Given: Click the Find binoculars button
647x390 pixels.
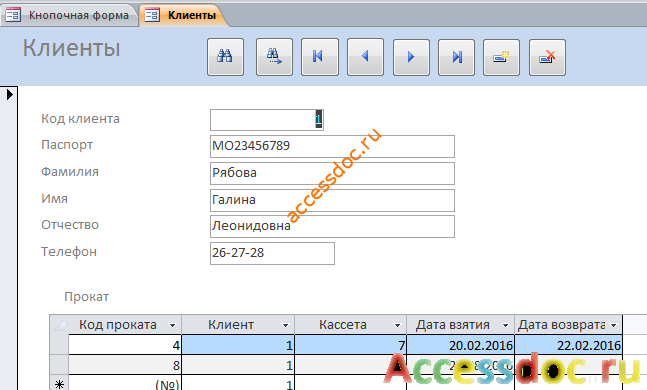Looking at the screenshot, I should 225,57.
